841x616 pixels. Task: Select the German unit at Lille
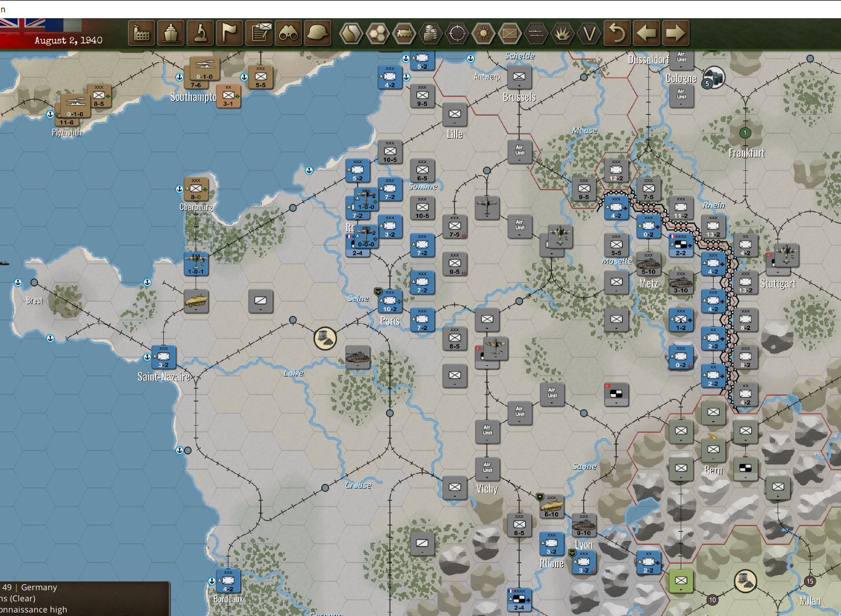pos(455,115)
